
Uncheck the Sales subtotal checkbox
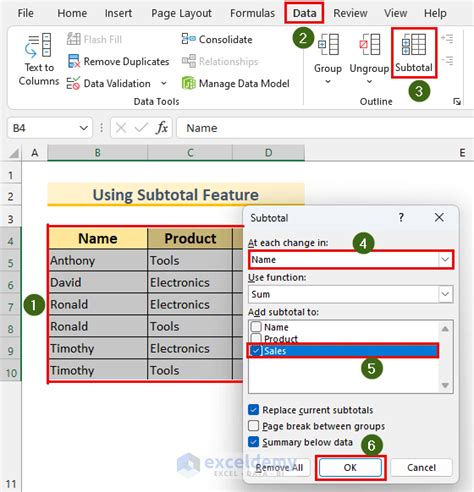256,351
